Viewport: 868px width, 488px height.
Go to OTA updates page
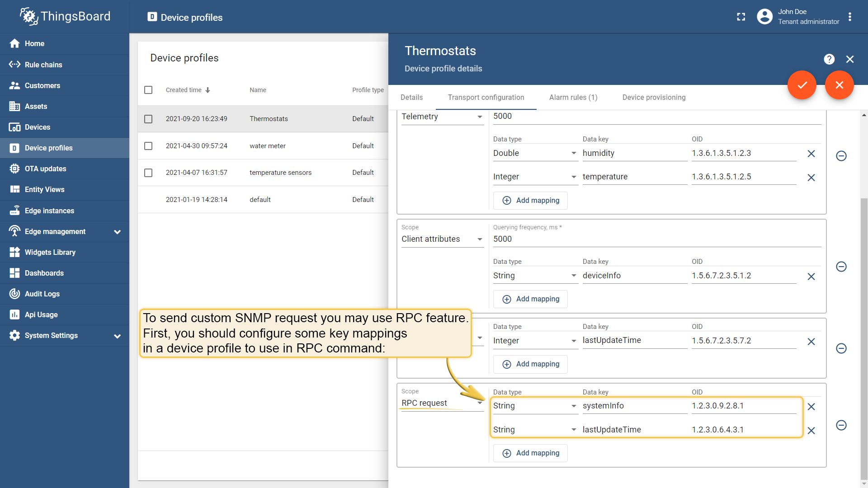pyautogui.click(x=45, y=169)
